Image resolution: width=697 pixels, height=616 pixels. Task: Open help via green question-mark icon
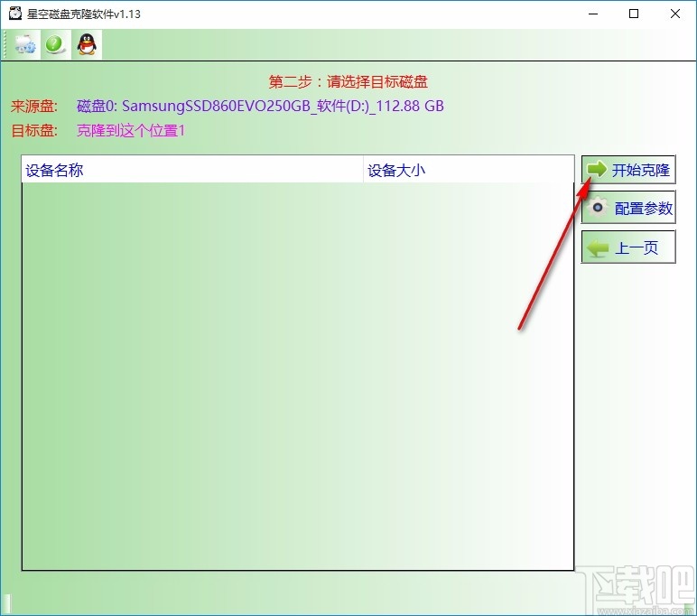tap(55, 44)
